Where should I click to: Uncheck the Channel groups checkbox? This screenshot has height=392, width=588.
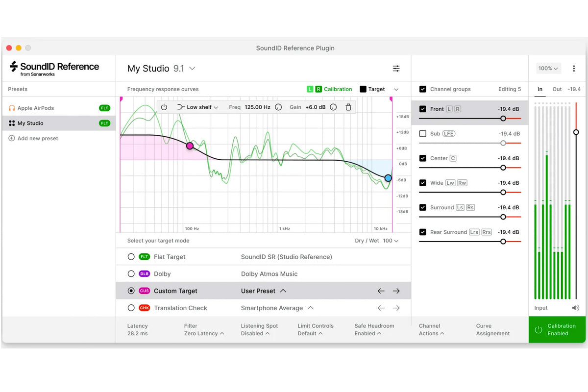click(x=422, y=89)
